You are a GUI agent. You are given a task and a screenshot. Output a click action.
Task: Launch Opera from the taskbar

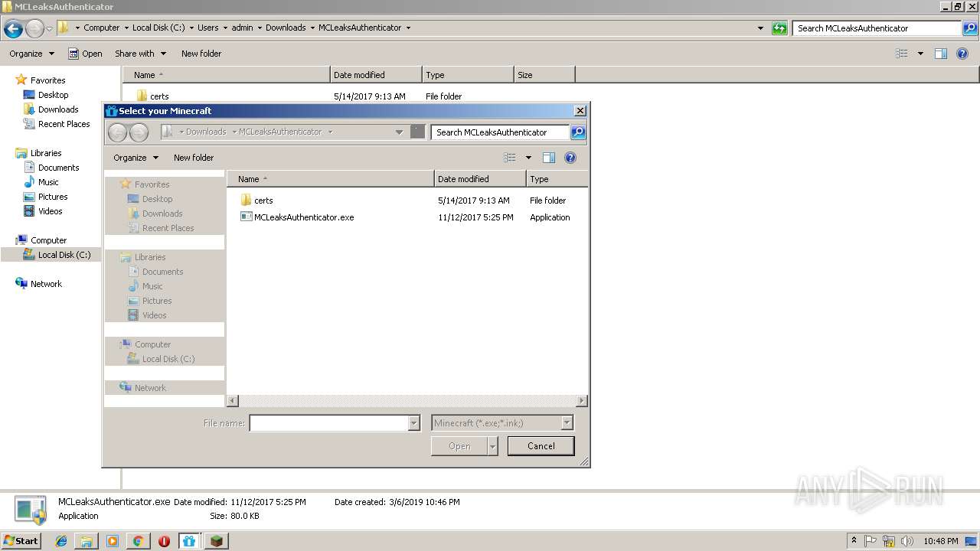pyautogui.click(x=164, y=541)
